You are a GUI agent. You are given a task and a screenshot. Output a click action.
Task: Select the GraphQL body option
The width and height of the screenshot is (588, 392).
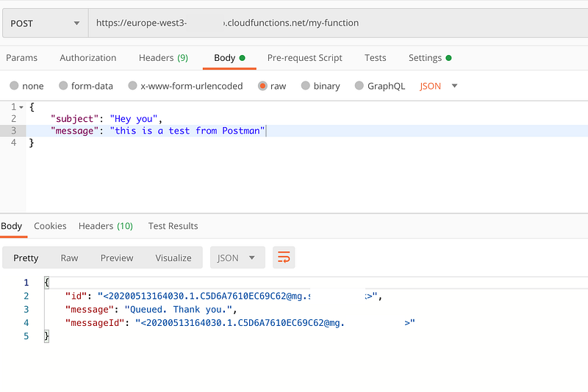pyautogui.click(x=359, y=86)
